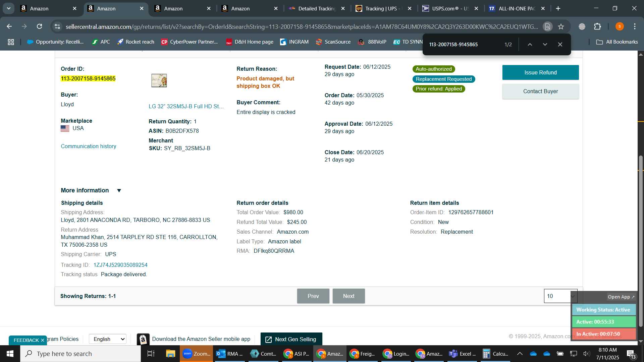The height and width of the screenshot is (362, 644).
Task: Click the Contact Buyer button
Action: pyautogui.click(x=540, y=91)
